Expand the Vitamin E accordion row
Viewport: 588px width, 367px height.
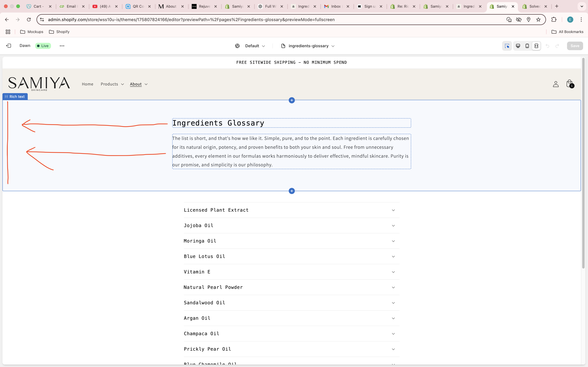291,272
